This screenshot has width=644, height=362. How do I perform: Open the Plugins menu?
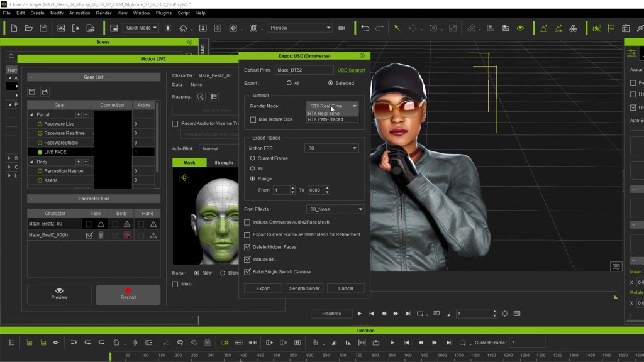[x=164, y=13]
